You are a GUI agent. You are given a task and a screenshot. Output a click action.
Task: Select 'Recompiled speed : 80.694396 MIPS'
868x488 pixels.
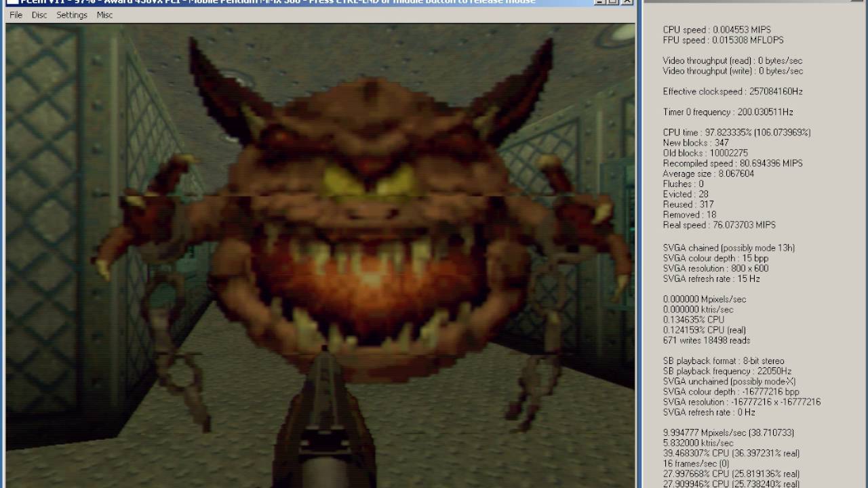point(732,163)
